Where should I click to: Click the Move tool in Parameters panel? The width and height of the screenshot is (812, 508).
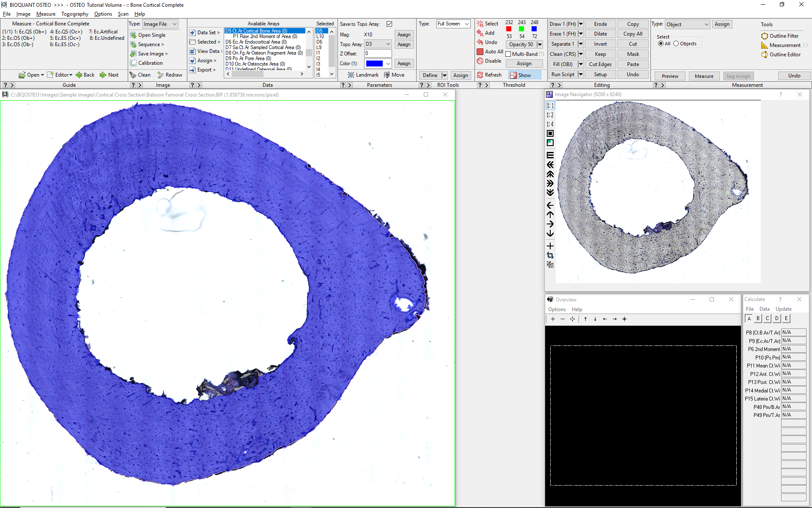pos(394,75)
